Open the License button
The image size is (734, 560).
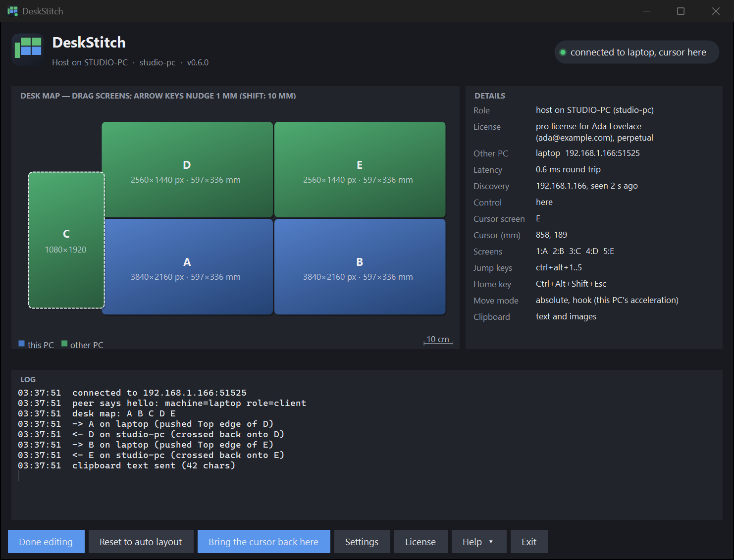click(420, 542)
